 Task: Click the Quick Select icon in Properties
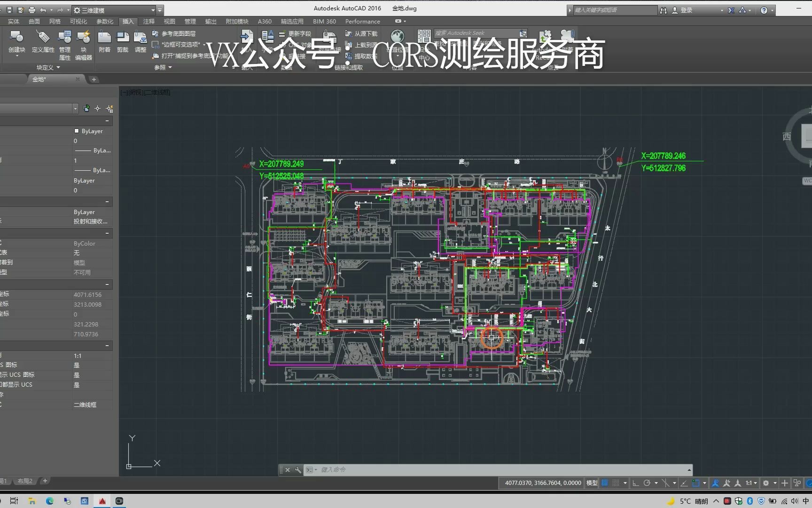click(109, 109)
